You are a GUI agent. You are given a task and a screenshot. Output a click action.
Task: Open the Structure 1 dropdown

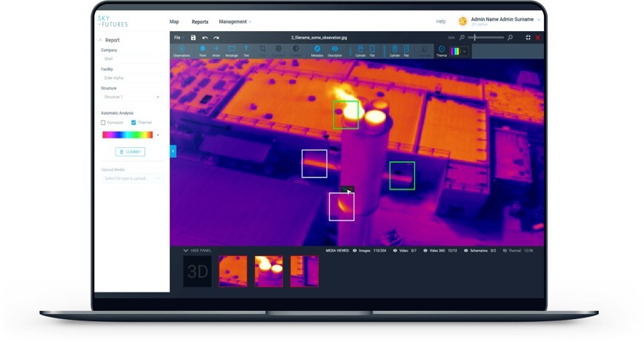point(131,97)
